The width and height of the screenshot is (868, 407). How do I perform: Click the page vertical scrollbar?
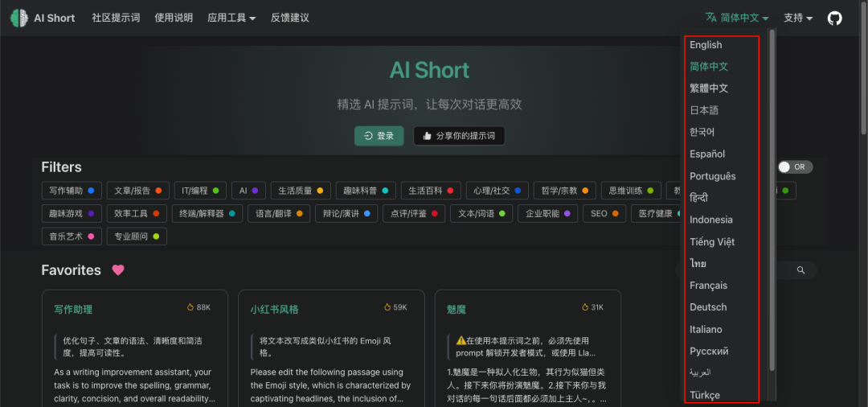click(x=863, y=67)
